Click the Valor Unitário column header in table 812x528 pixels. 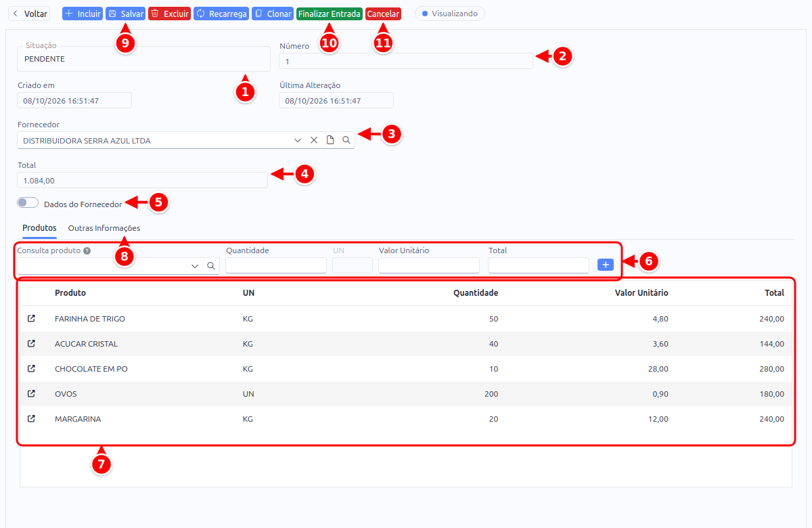coord(641,292)
